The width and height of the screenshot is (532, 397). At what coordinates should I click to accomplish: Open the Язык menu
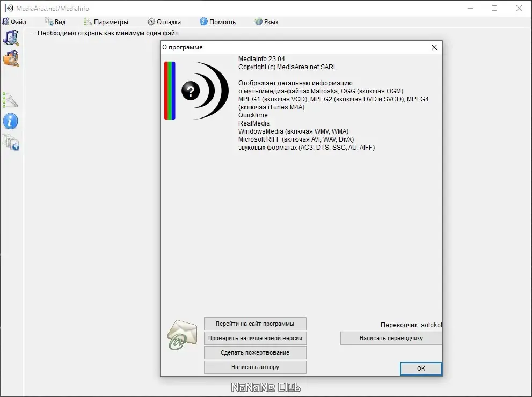267,21
